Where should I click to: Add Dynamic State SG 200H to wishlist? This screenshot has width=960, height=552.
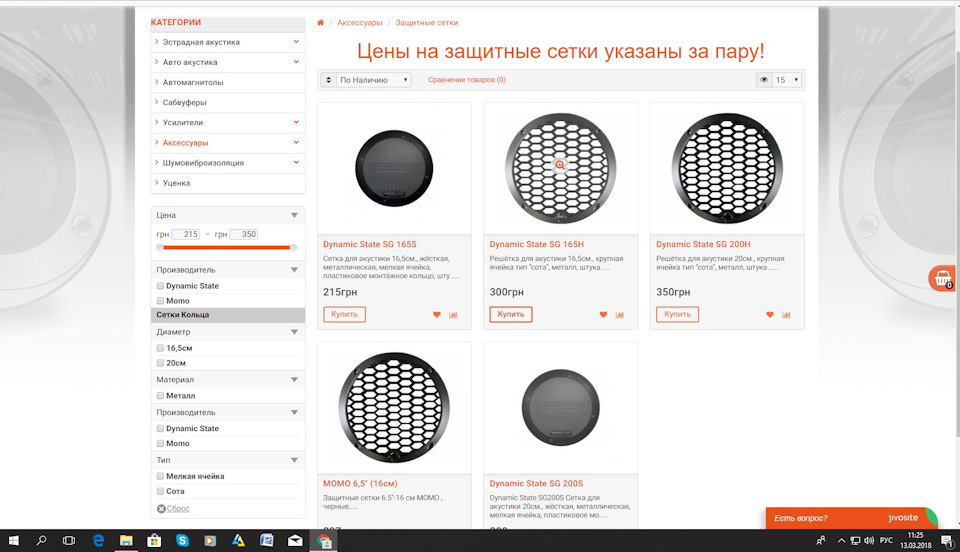[770, 315]
